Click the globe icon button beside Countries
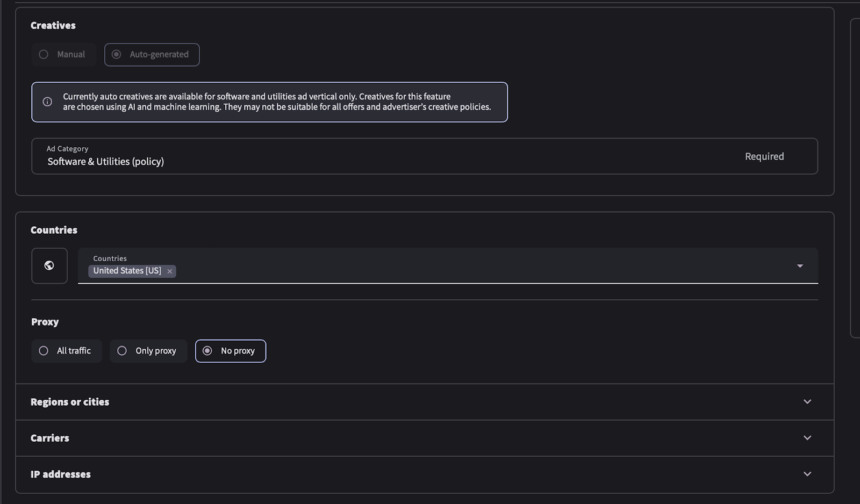Image resolution: width=860 pixels, height=504 pixels. click(x=49, y=265)
